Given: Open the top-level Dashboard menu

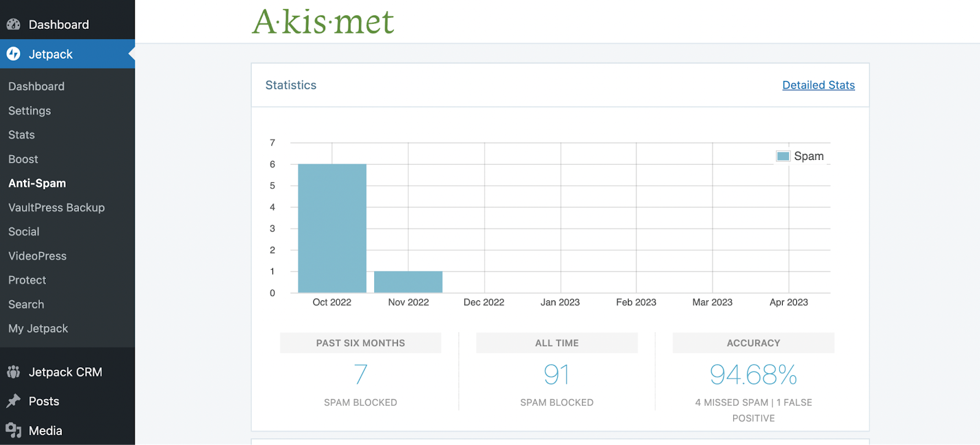Looking at the screenshot, I should coord(67,25).
